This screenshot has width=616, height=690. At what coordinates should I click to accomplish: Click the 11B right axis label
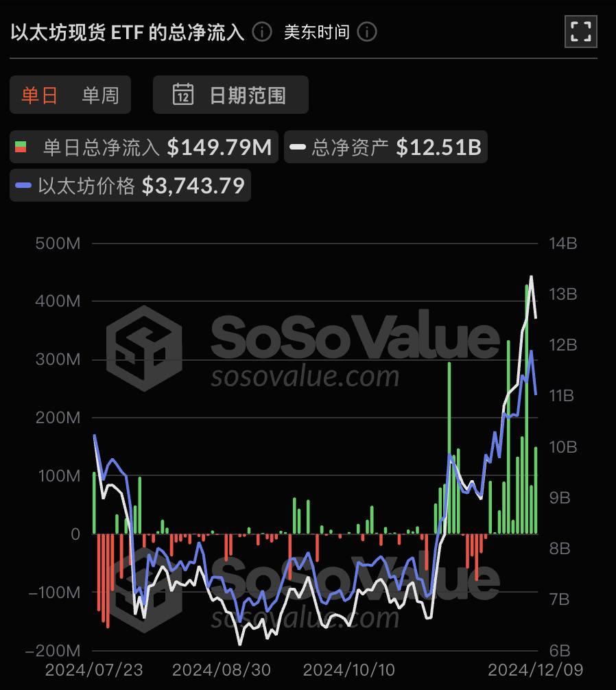[x=561, y=396]
